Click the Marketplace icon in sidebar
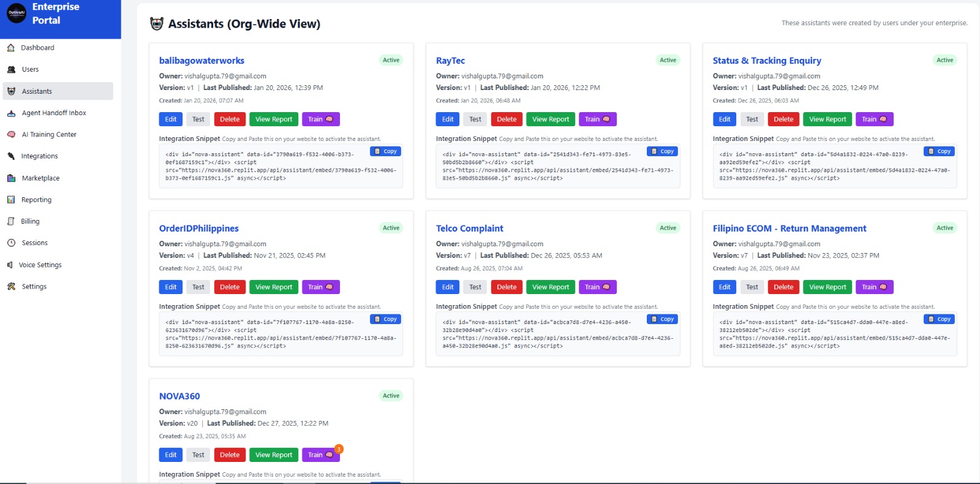This screenshot has width=980, height=484. point(11,178)
